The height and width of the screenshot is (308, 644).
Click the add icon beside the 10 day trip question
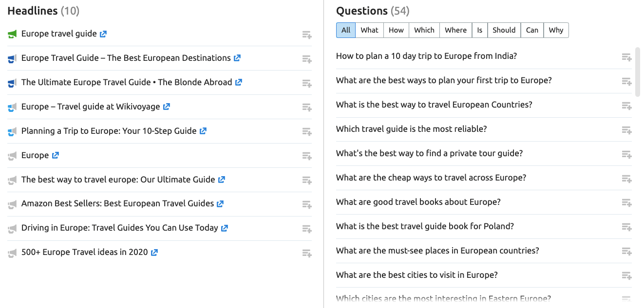(x=626, y=57)
